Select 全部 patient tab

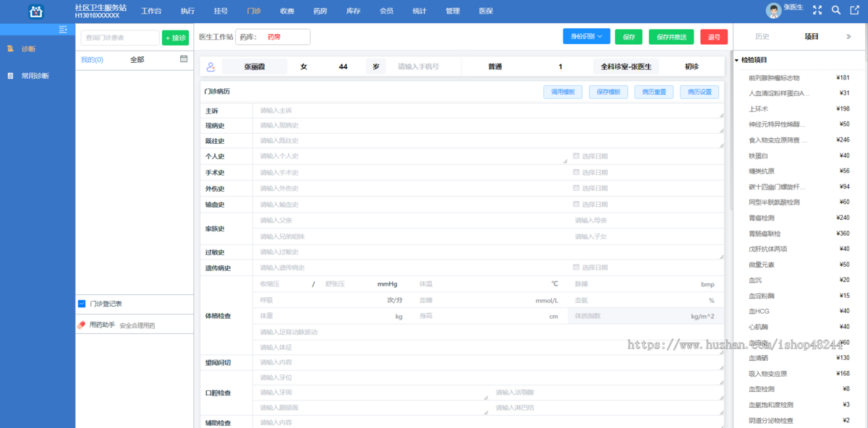[137, 59]
